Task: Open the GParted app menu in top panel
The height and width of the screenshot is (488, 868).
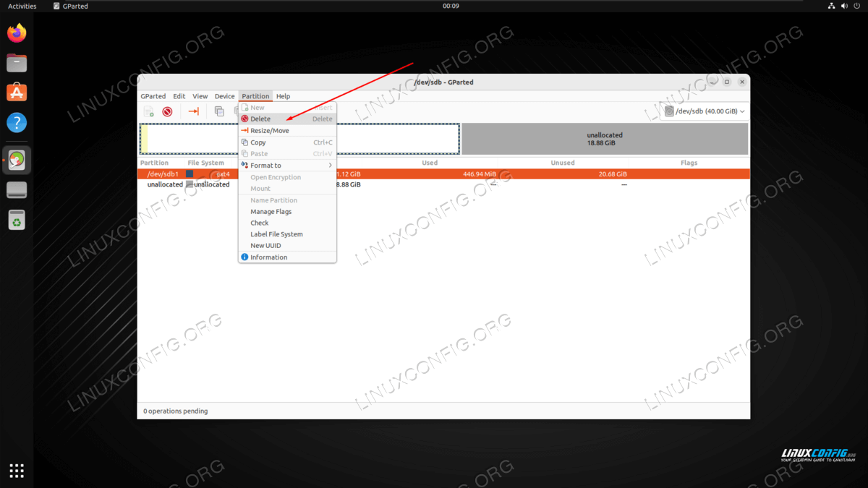Action: click(x=71, y=6)
